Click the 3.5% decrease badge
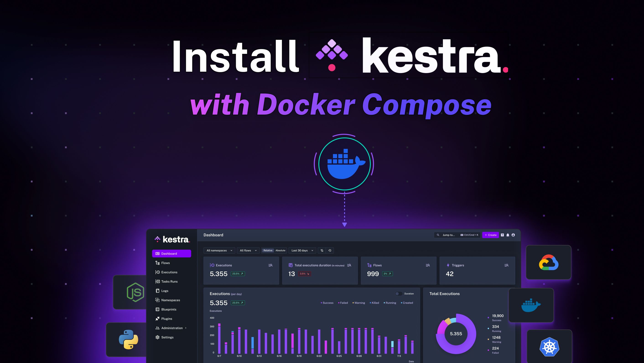The height and width of the screenshot is (363, 644). [x=304, y=274]
